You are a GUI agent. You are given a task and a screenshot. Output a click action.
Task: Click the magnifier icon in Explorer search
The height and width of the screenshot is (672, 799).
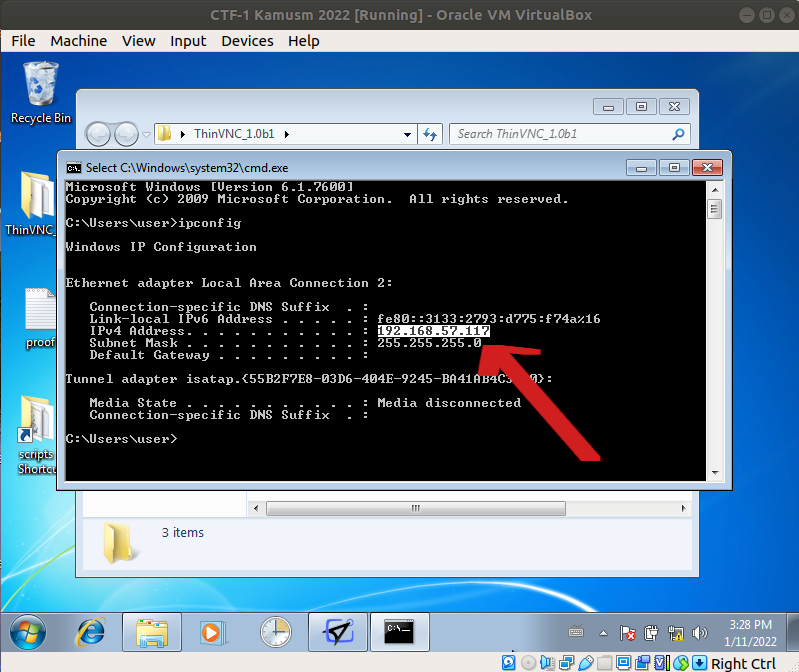(x=678, y=134)
